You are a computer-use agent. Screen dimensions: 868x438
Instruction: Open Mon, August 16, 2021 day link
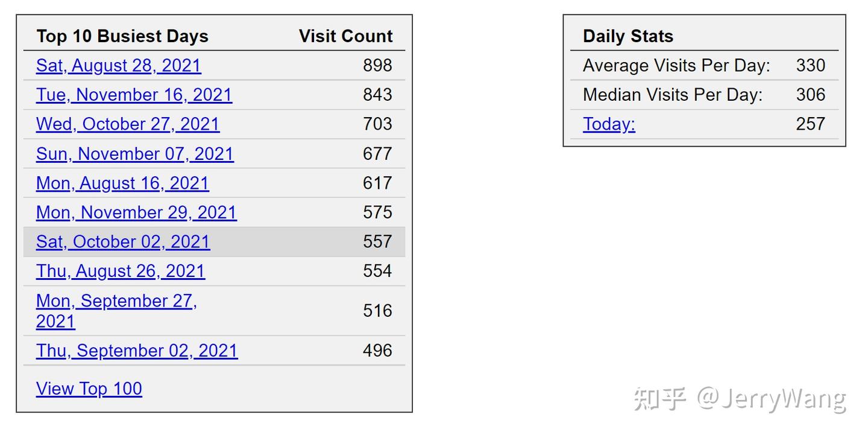point(122,183)
